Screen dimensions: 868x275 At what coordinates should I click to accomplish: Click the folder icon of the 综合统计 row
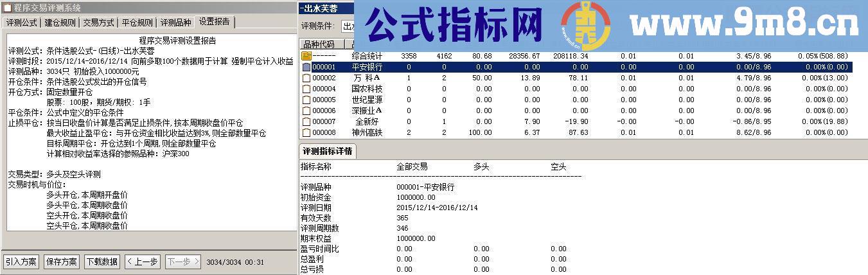[306, 56]
